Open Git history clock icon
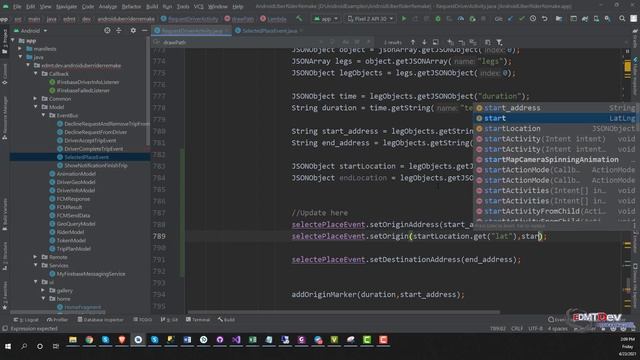 pos(533,19)
